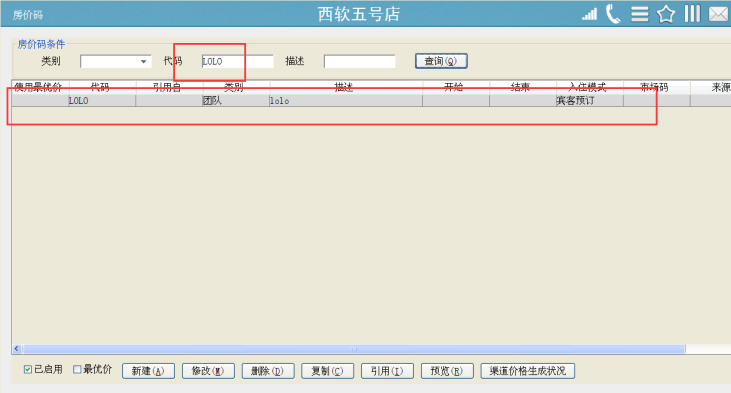Click the scrollbar left arrow
731x393 pixels.
(17, 349)
